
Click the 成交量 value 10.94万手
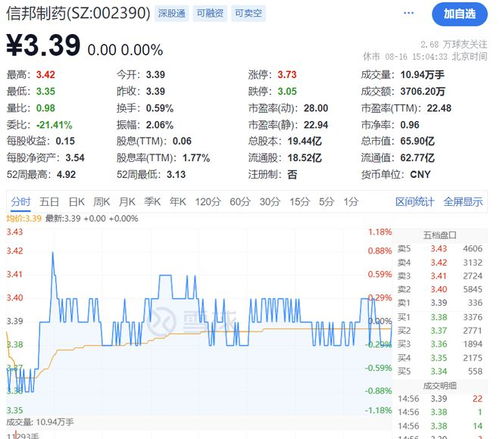click(422, 75)
